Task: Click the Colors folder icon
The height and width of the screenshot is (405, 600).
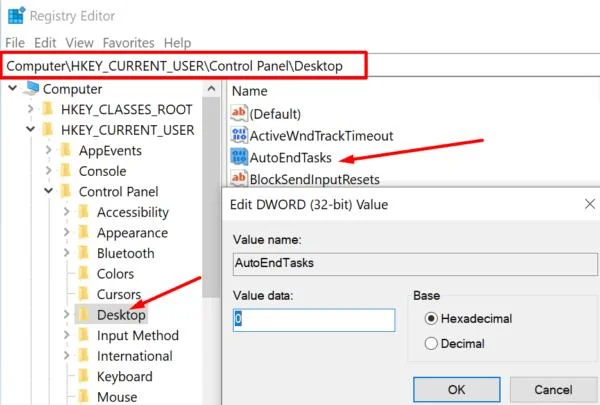Action: point(83,273)
